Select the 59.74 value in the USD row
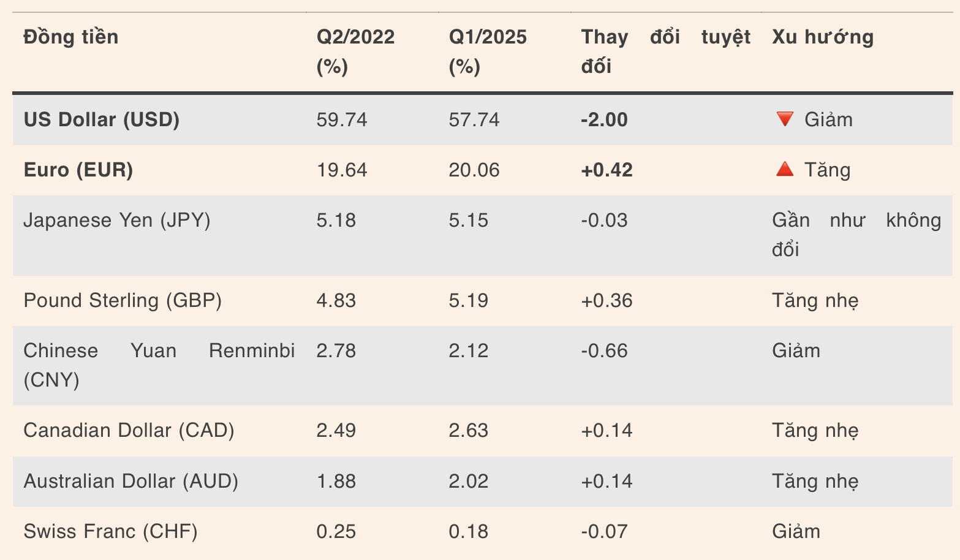Screen dimensions: 960x560 [342, 119]
